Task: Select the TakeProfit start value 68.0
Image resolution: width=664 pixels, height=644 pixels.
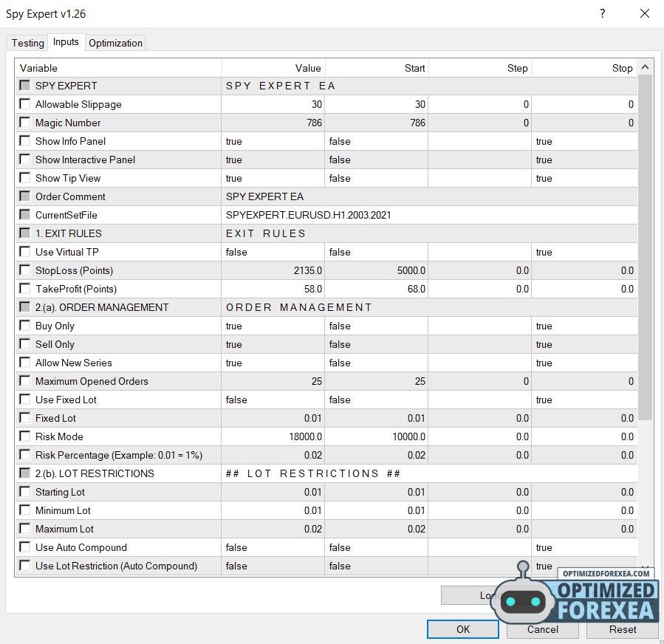Action: [x=377, y=289]
